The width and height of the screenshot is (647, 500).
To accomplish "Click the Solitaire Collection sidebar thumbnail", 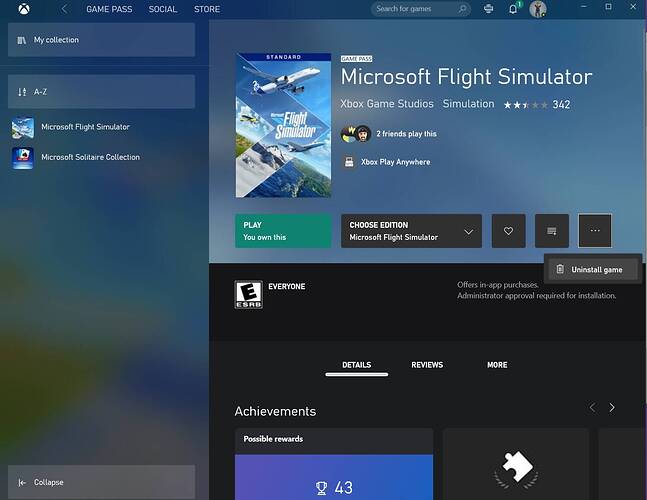I will coord(23,158).
